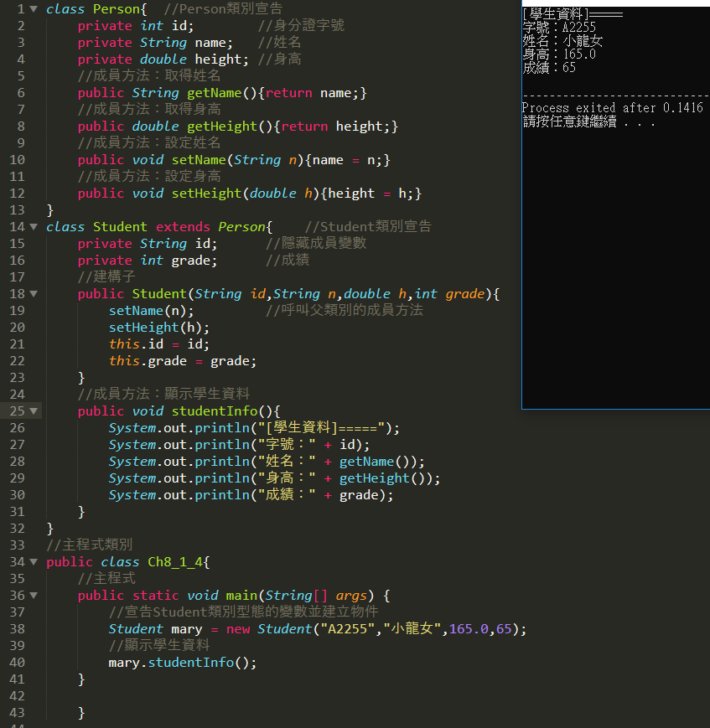710x728 pixels.
Task: Collapse the Person class fold arrow
Action: click(34, 9)
